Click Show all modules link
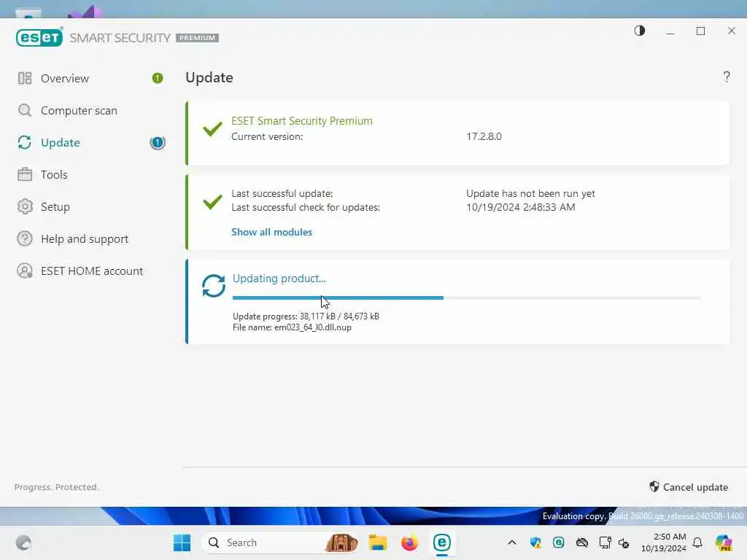Image resolution: width=747 pixels, height=560 pixels. coord(271,232)
